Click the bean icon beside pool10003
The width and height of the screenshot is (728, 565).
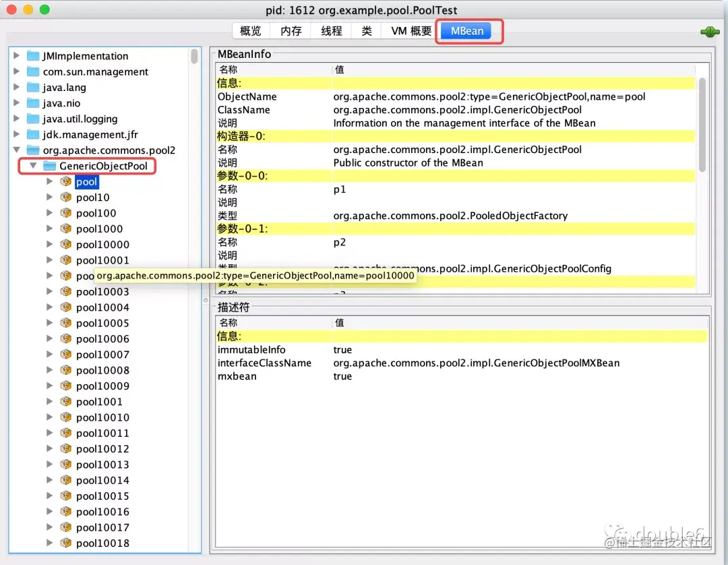click(66, 291)
